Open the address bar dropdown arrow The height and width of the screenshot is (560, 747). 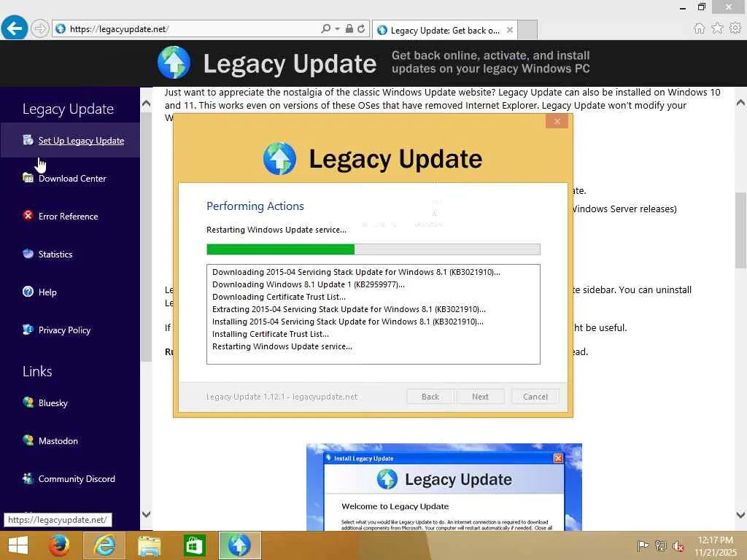tap(337, 28)
